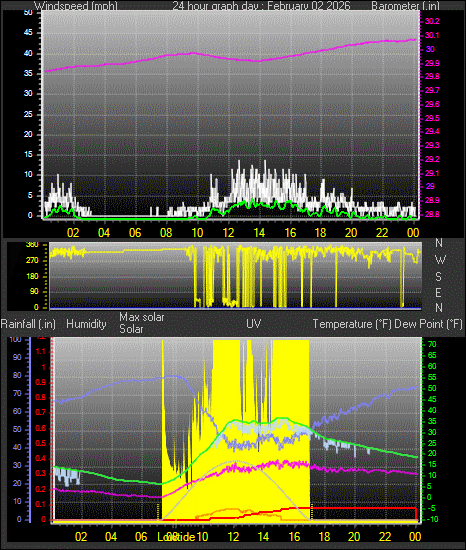Select the 29.7 barometer scale value
Screen dimensions: 466x550
tap(432, 90)
